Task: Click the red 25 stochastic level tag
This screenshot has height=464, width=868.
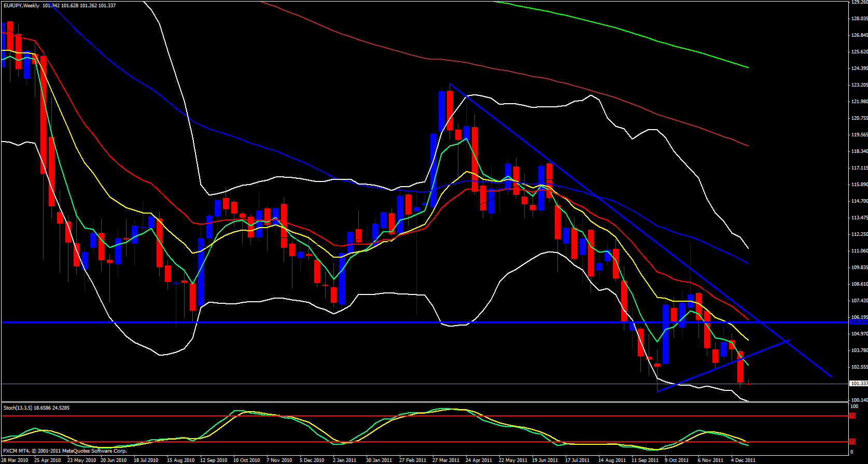Action: pos(852,442)
